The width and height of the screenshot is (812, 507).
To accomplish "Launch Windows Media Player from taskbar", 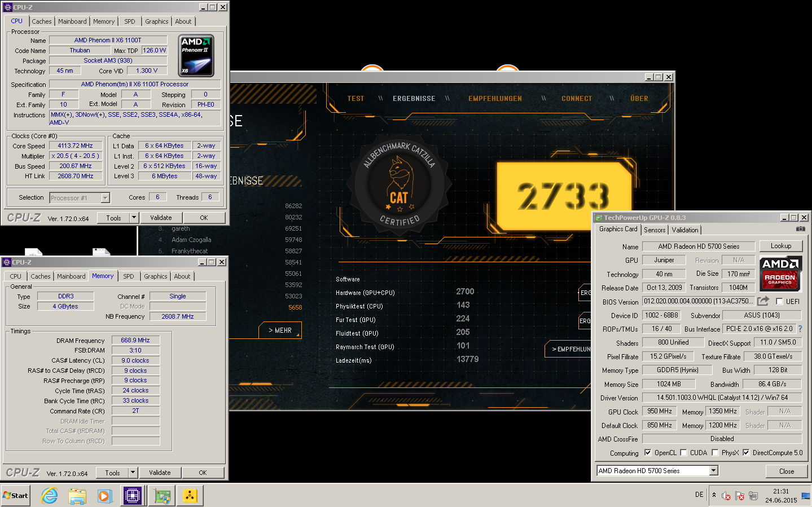I will tap(104, 496).
